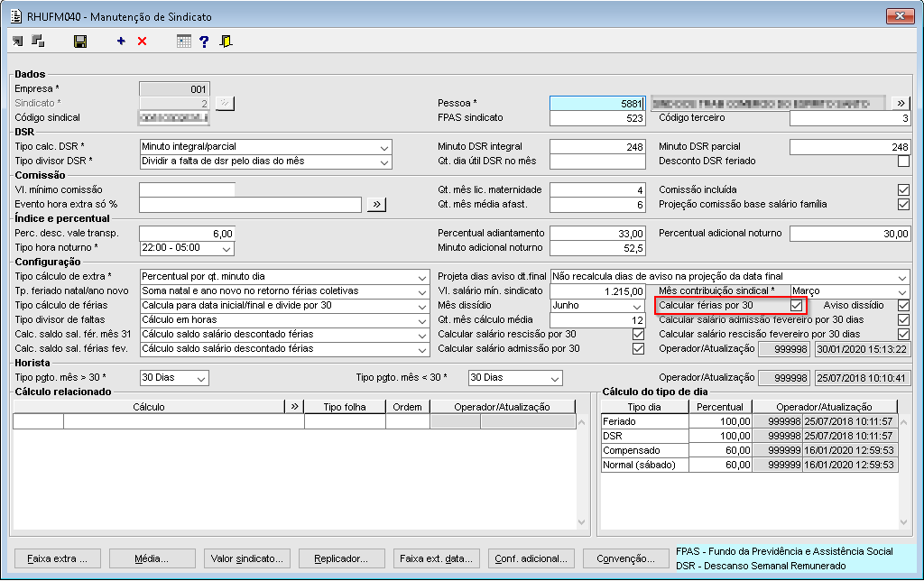Select the Compensado row in Tipo dia table
Screen dimensions: 924x581
(749, 450)
